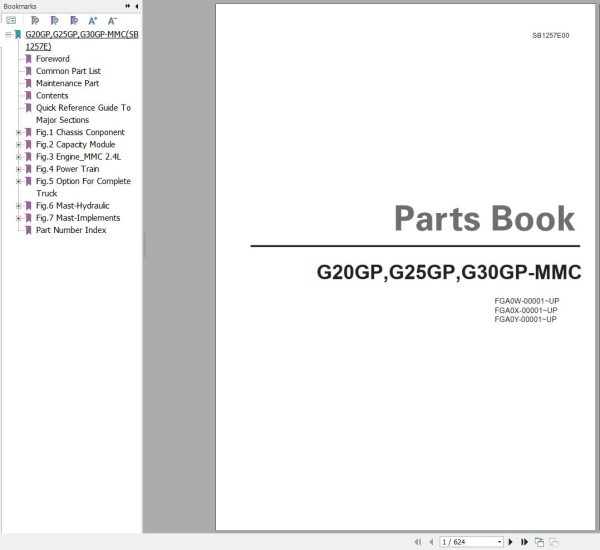The width and height of the screenshot is (600, 550).
Task: Open the Common Part List bookmark
Action: (x=68, y=71)
